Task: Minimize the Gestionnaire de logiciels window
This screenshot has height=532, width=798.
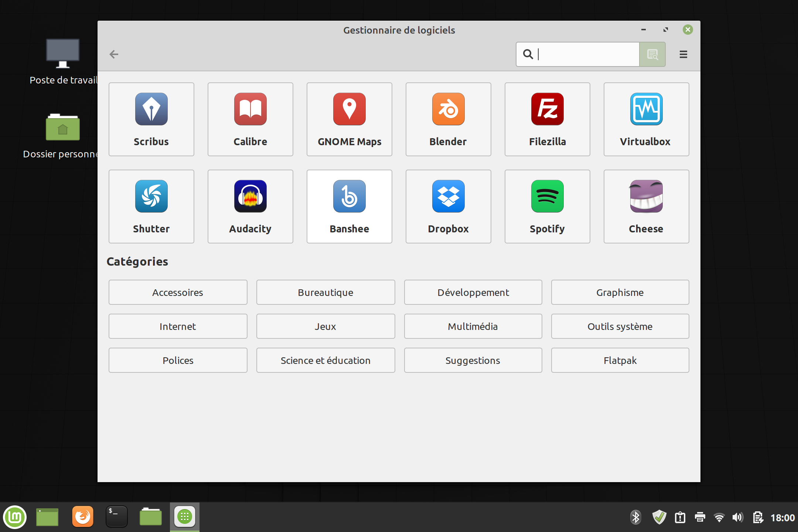Action: coord(643,30)
